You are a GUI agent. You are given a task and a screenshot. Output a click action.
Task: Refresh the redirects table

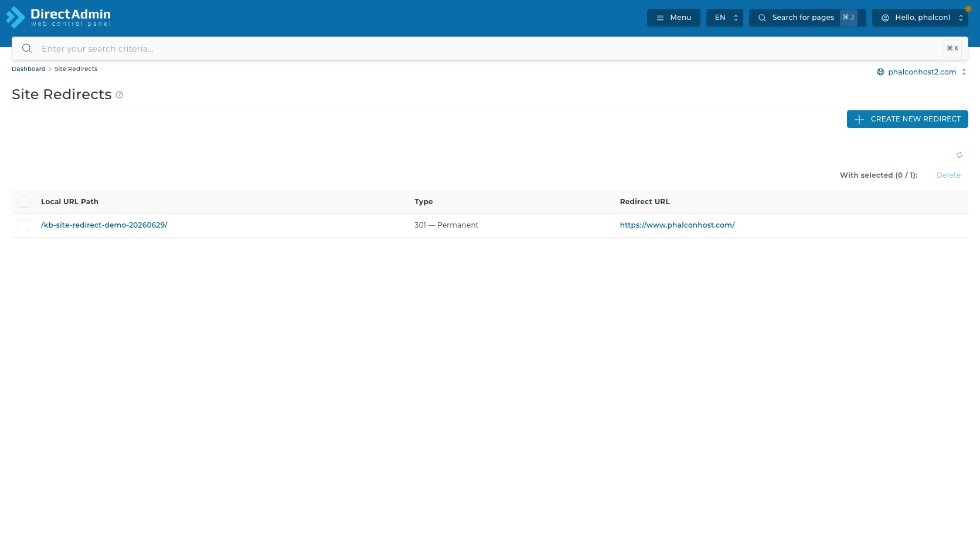pos(959,155)
